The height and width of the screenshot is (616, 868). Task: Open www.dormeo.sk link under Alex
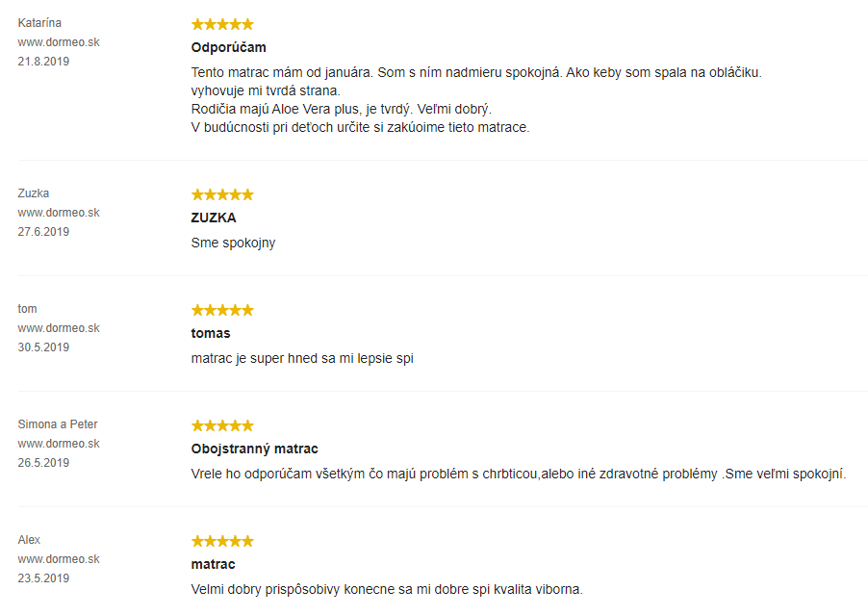pos(59,559)
